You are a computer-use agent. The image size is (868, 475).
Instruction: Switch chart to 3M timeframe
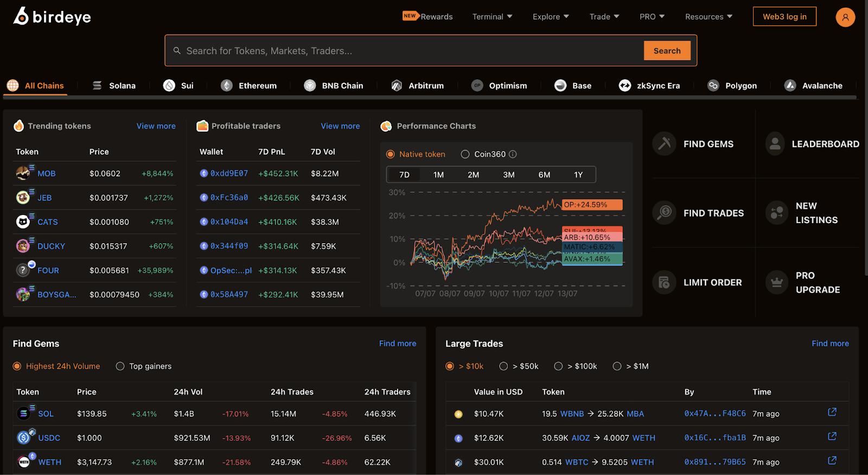(x=508, y=175)
